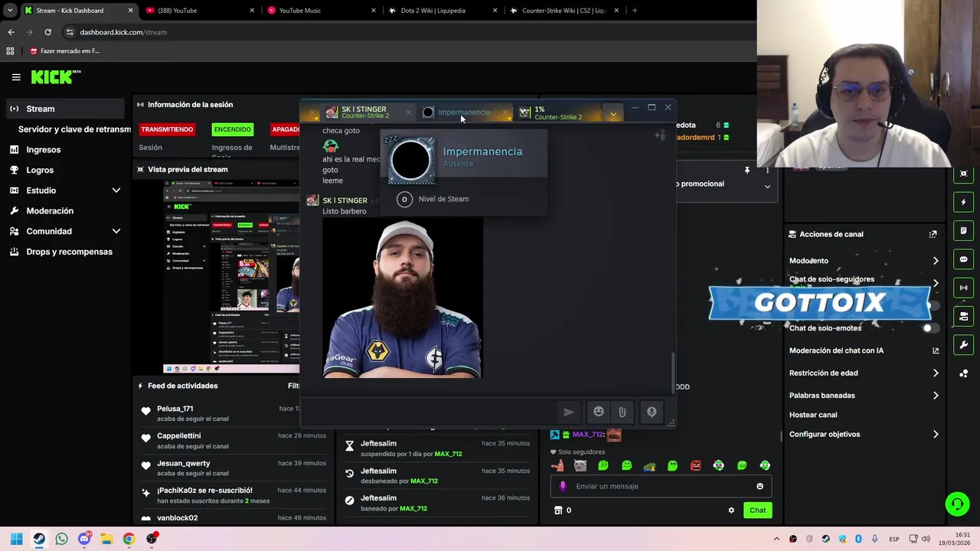Click the document note icon in right rail
The height and width of the screenshot is (551, 980).
tap(964, 230)
